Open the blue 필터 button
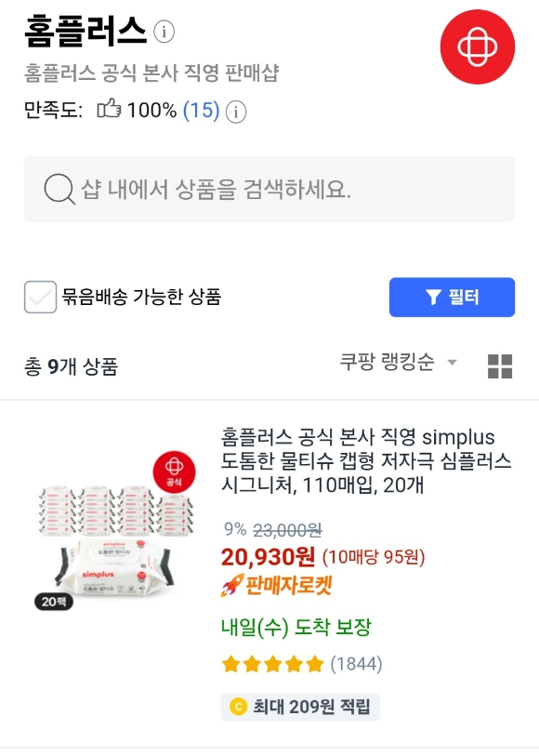The image size is (539, 756). click(452, 297)
